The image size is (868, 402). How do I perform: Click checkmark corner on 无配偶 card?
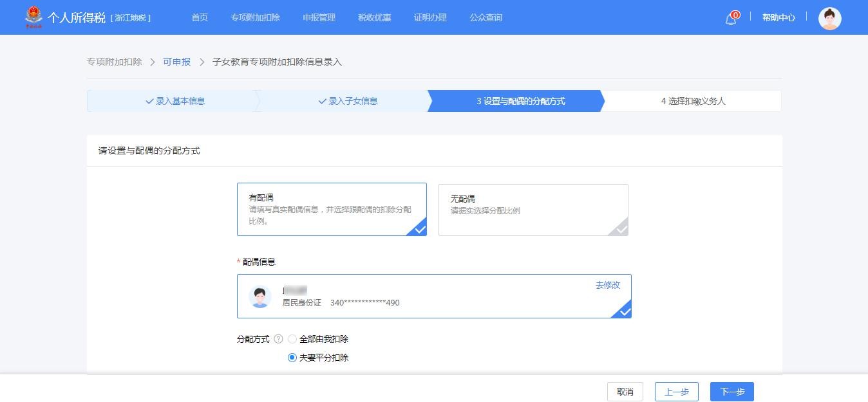[621, 229]
